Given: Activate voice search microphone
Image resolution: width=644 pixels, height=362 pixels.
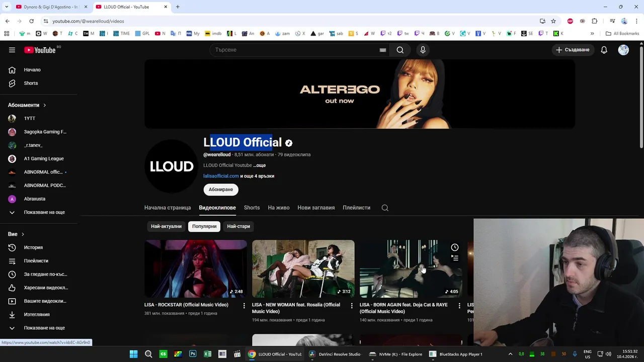Looking at the screenshot, I should point(423,50).
